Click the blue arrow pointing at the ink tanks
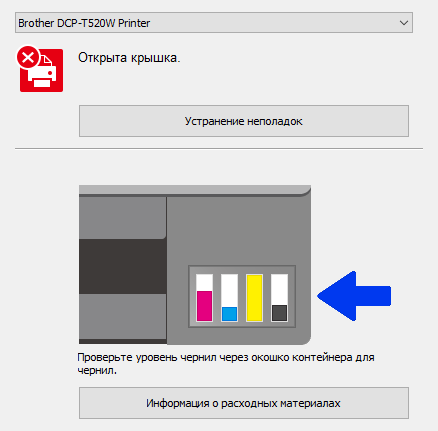 [x=354, y=296]
